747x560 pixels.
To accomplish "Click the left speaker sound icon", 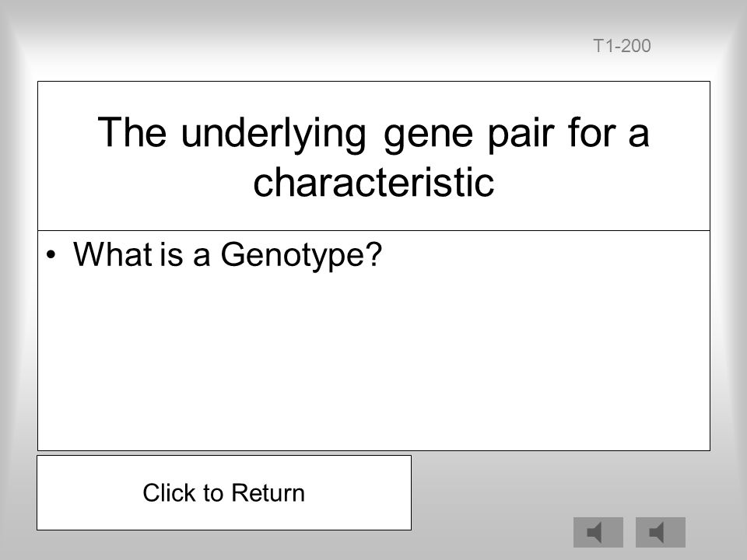I will point(598,532).
